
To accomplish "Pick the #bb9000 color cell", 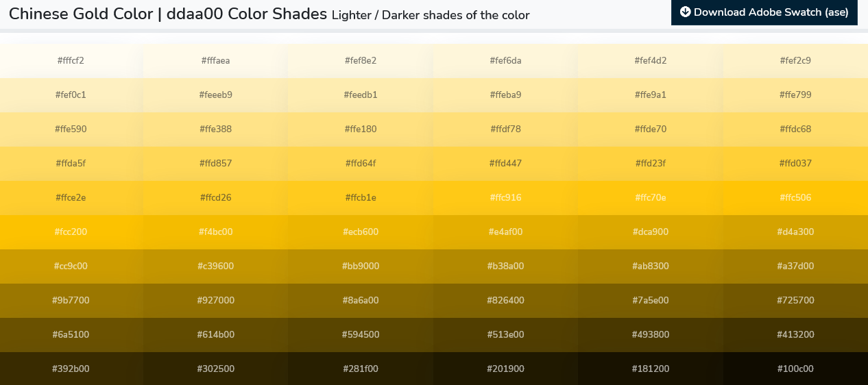I will [x=361, y=266].
